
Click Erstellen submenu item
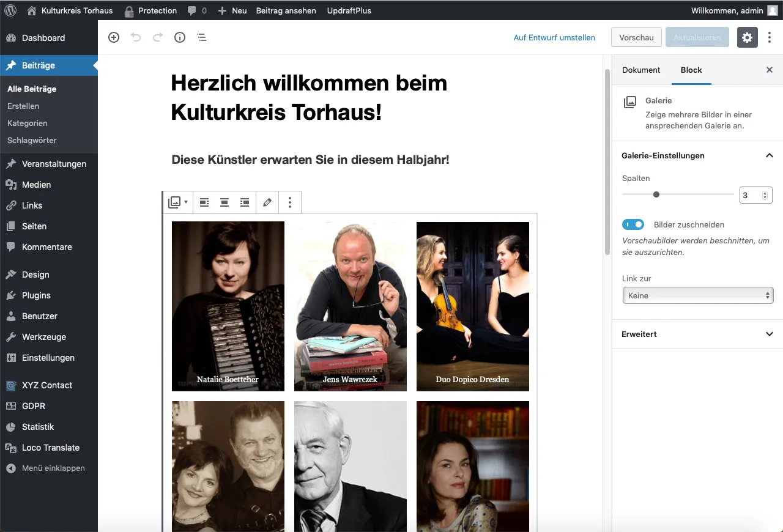point(23,106)
